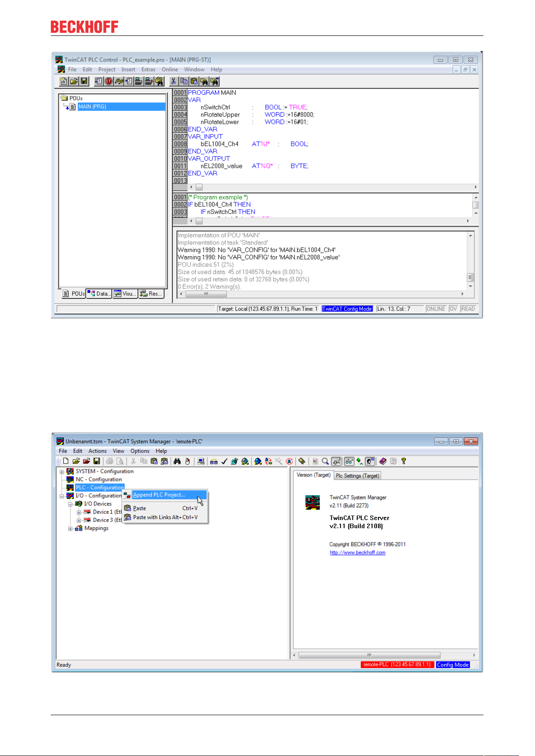The width and height of the screenshot is (535, 756).
Task: Open Window menu in TwinCAT PLC Control
Action: tap(194, 70)
